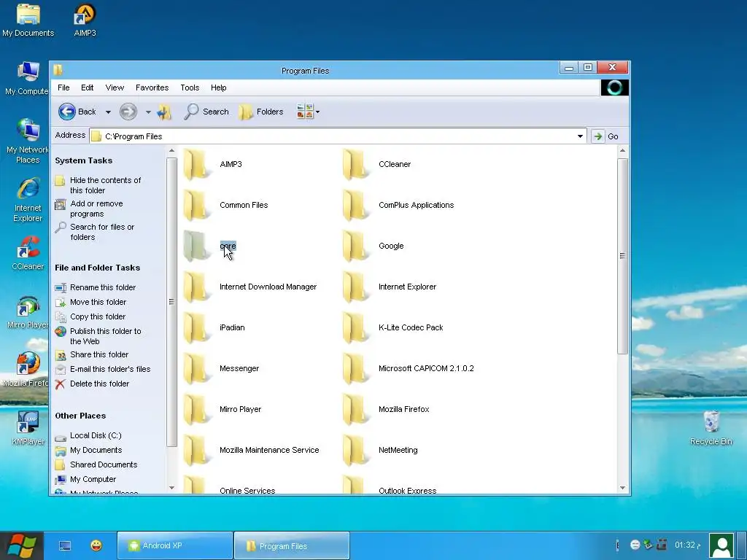Select the AIMP3 desktop shortcut
Viewport: 747px width, 560px height.
(x=85, y=20)
